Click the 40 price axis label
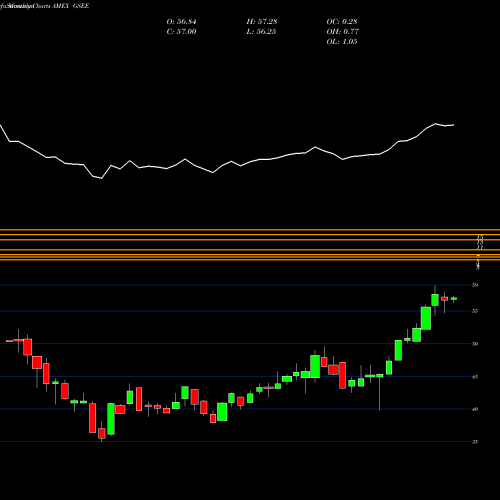The width and height of the screenshot is (500, 500). pos(475,409)
